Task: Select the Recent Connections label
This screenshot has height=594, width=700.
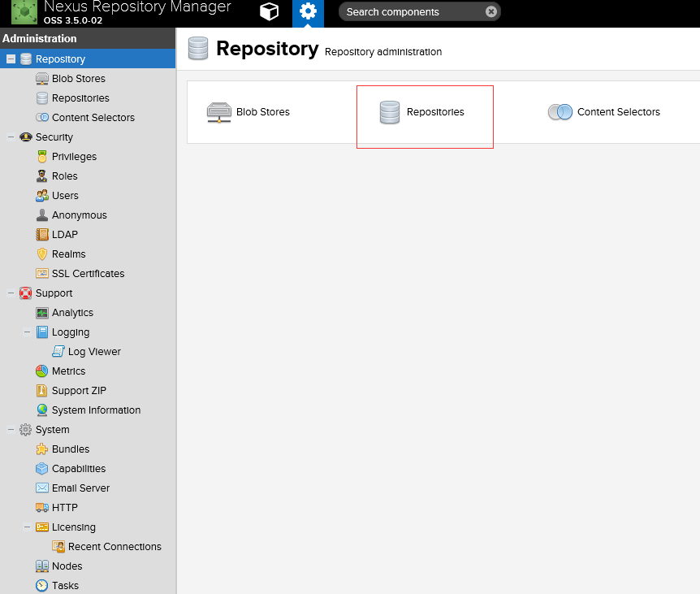Action: click(x=115, y=546)
